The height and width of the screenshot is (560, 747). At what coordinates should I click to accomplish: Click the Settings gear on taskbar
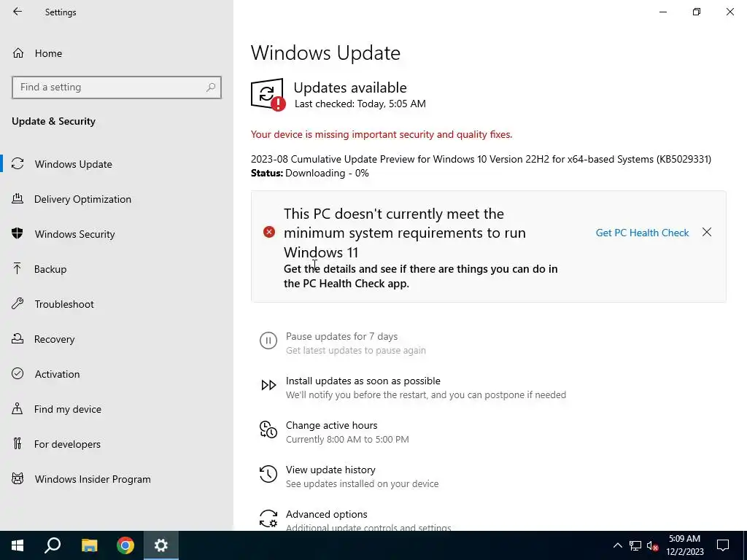[161, 545]
